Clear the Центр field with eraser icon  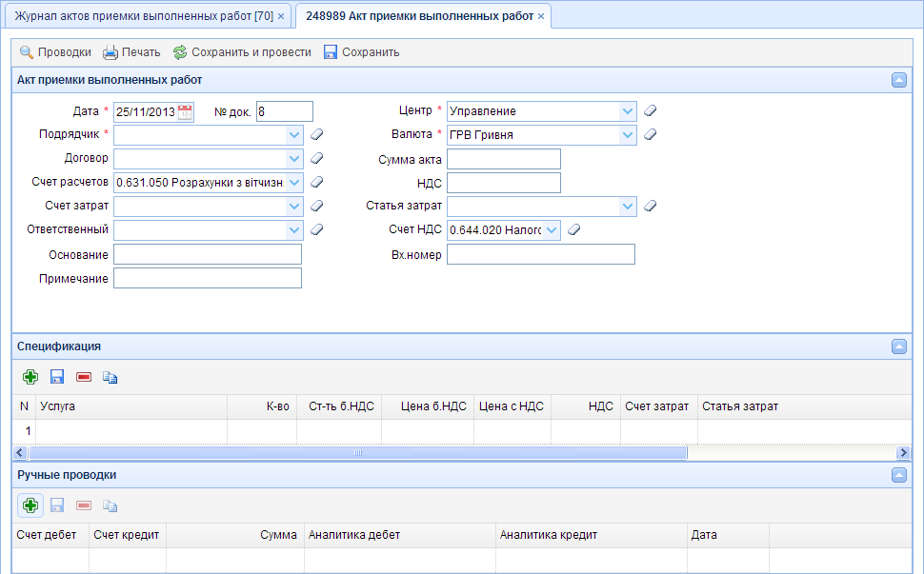650,110
